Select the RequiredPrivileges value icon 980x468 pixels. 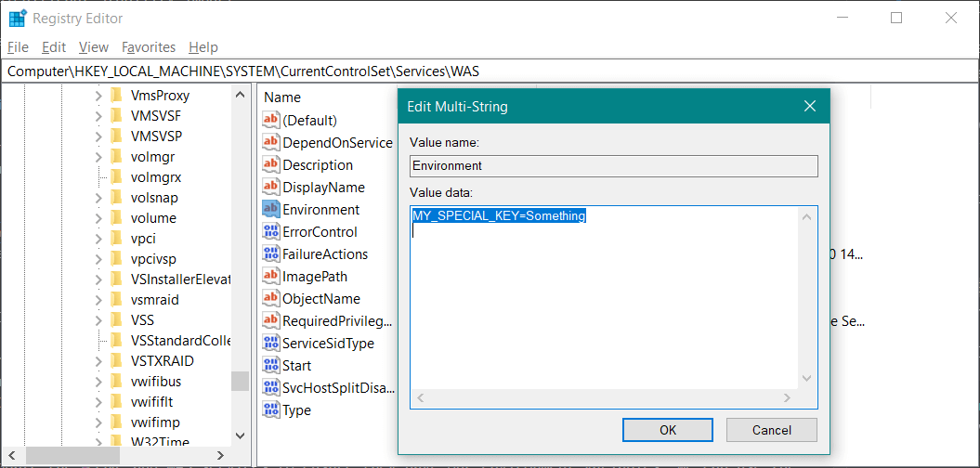(270, 321)
